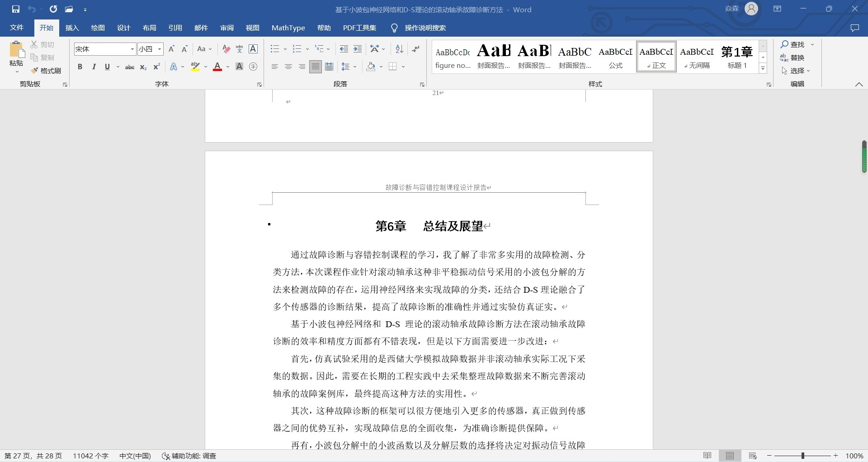
Task: Clear all formatting with the eraser icon
Action: pos(226,49)
